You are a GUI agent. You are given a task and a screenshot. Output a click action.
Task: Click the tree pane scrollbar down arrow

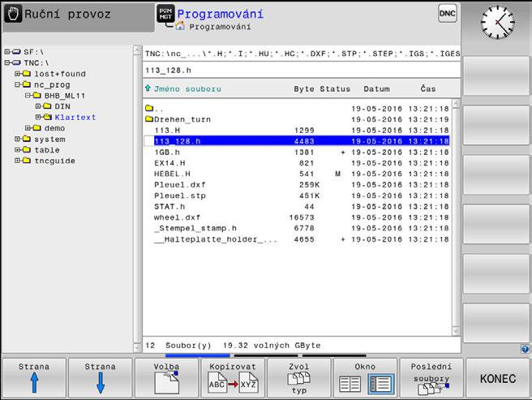137,347
